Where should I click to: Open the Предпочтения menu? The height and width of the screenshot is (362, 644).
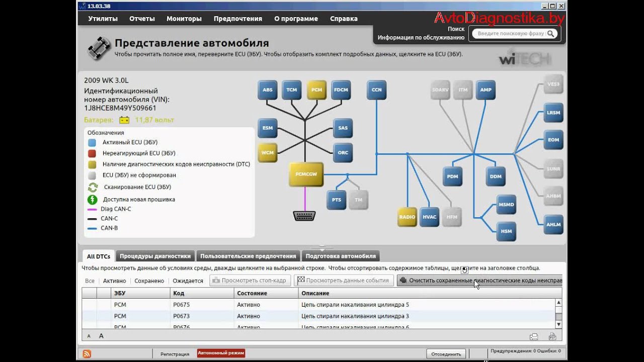(x=238, y=19)
